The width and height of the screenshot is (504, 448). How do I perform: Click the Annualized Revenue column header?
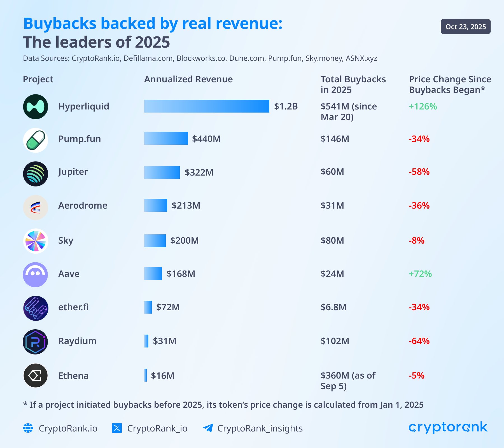pos(188,80)
